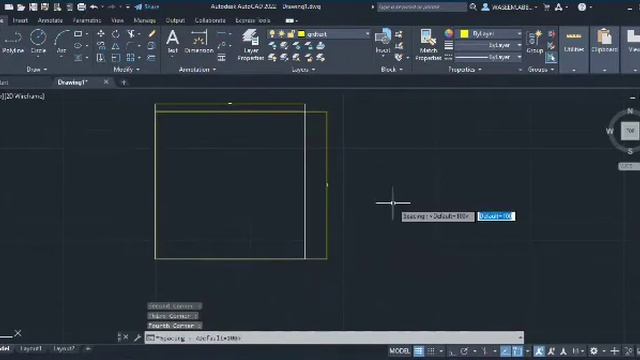Click the Group tool icon
This screenshot has height=360, width=640.
click(x=535, y=42)
